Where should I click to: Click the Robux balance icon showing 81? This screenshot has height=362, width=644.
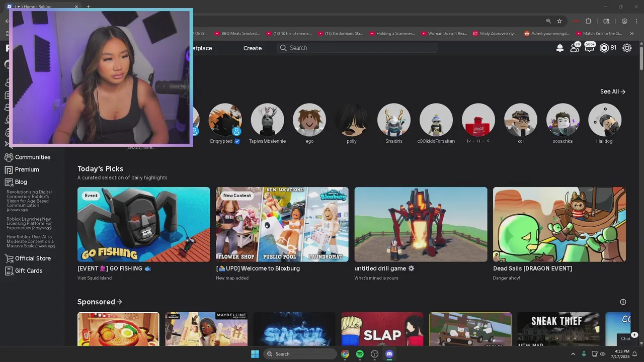(x=604, y=48)
